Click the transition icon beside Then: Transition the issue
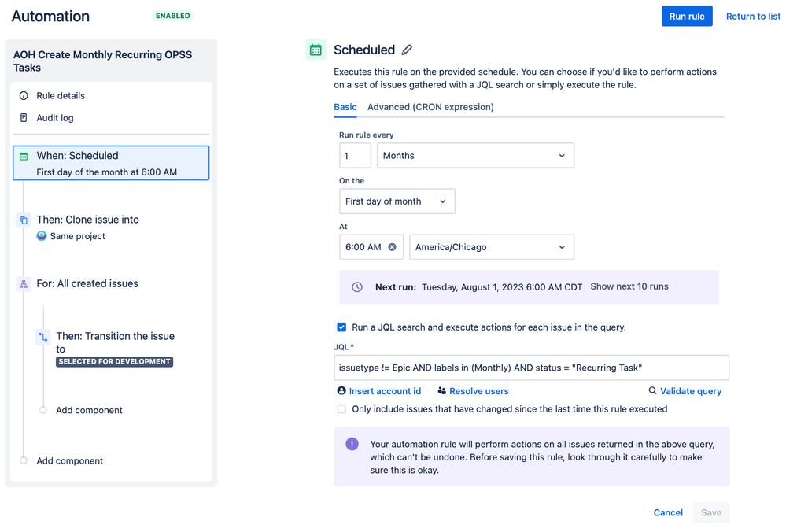 point(43,337)
